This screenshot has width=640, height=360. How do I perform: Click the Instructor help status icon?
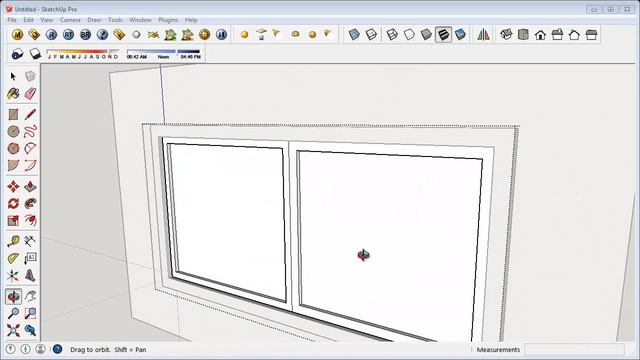(57, 349)
